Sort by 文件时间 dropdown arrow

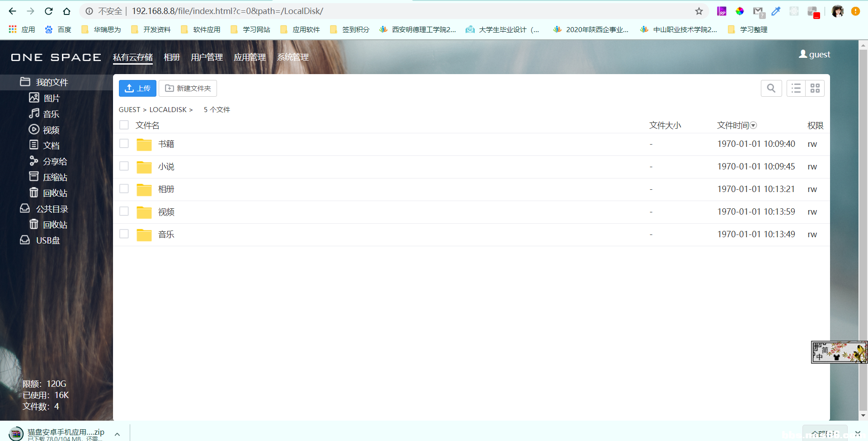click(753, 125)
